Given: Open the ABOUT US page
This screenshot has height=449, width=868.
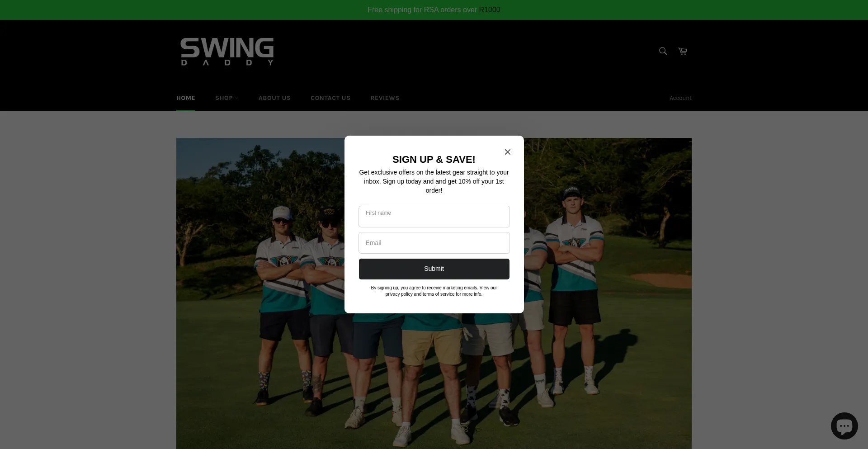Looking at the screenshot, I should (x=274, y=98).
